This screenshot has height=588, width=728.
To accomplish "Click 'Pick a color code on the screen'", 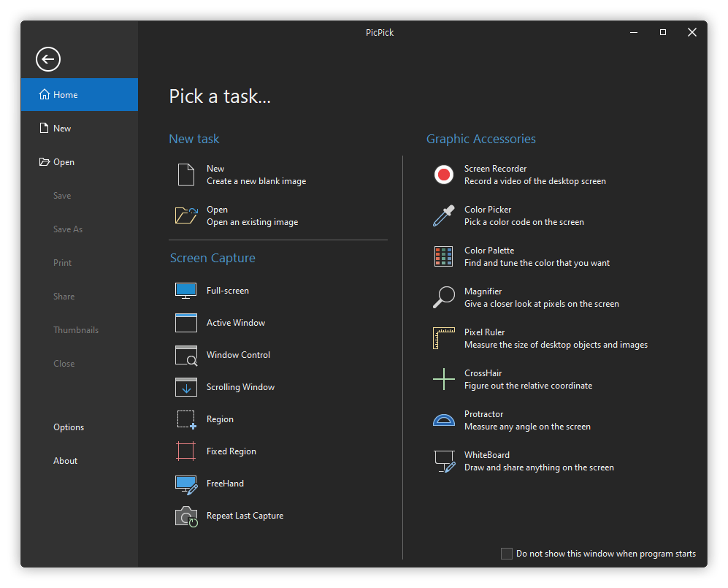I will (x=524, y=222).
